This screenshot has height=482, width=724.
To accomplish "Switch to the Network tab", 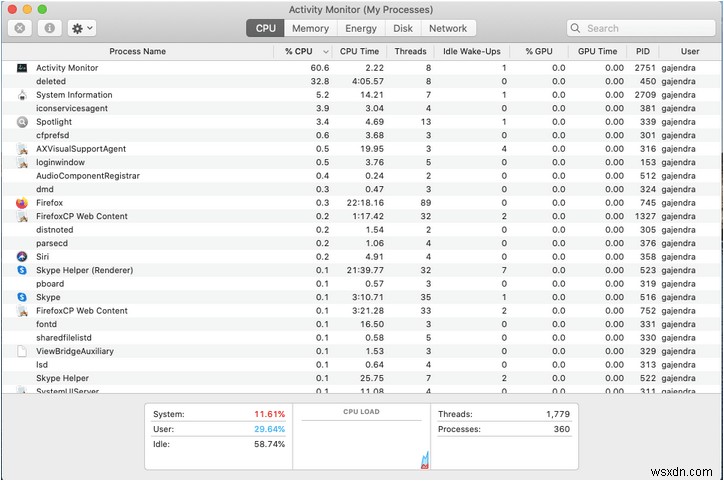I will click(x=448, y=29).
